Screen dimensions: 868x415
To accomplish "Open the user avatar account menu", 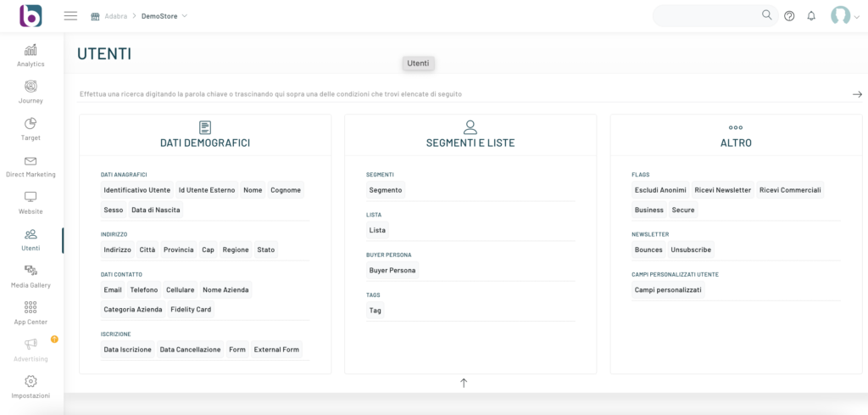I will [x=843, y=16].
